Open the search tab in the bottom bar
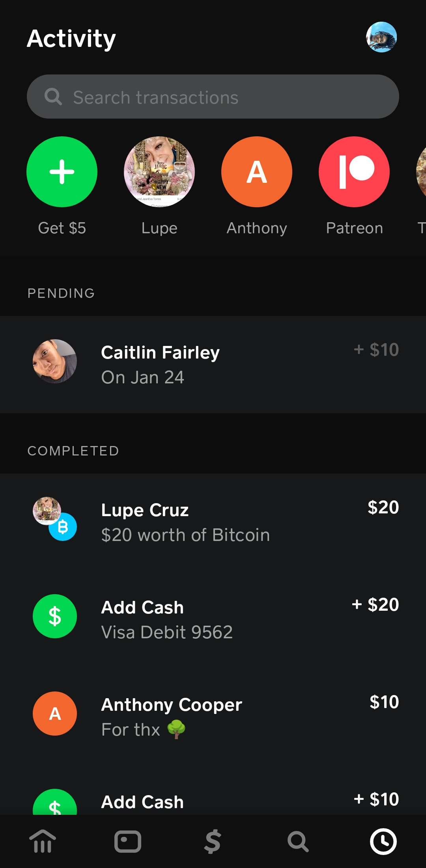The height and width of the screenshot is (868, 426). (x=298, y=841)
